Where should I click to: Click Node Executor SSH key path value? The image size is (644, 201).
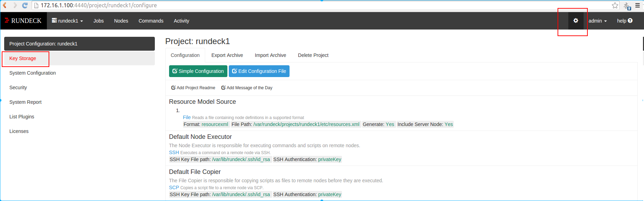tap(241, 159)
